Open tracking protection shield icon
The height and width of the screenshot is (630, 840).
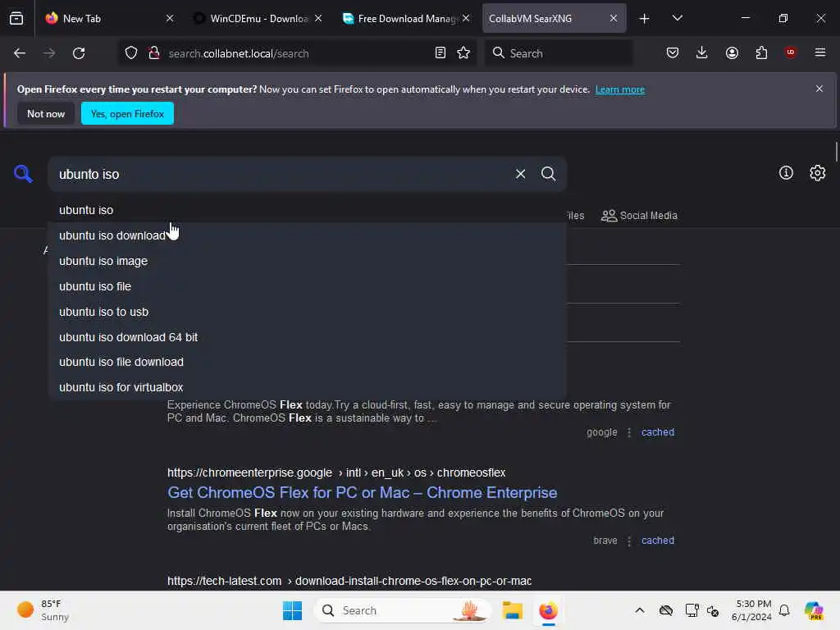tap(131, 53)
